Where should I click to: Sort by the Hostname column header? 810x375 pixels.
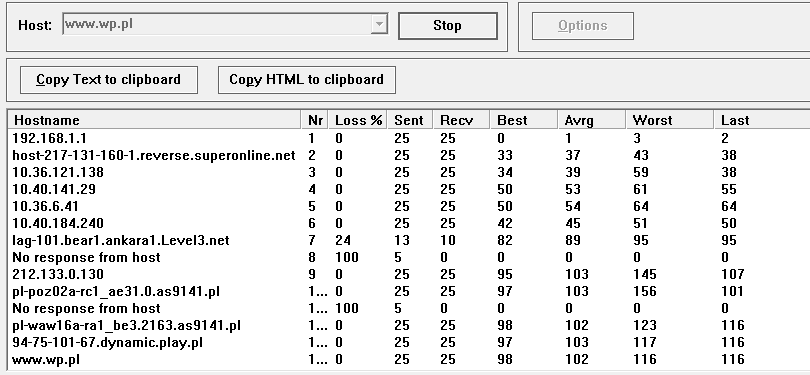[155, 120]
